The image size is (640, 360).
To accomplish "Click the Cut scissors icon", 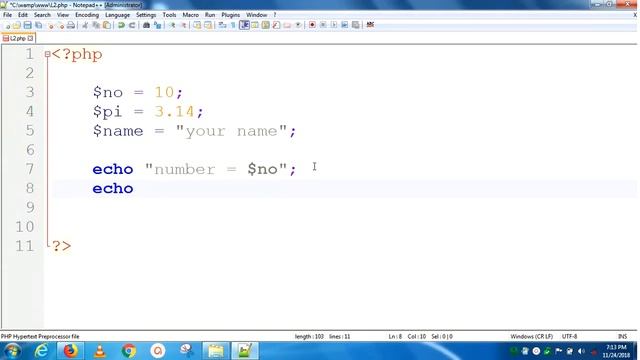I will pos(85,25).
